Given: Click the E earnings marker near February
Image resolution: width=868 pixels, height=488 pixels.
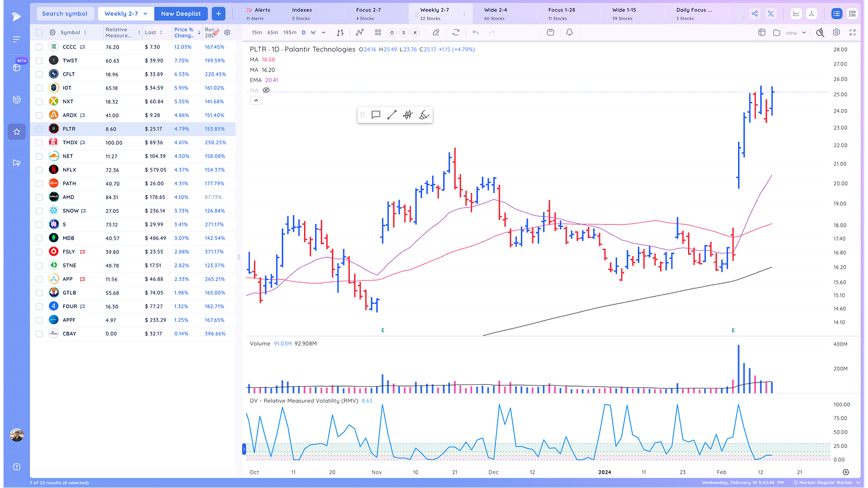Looking at the screenshot, I should 733,330.
